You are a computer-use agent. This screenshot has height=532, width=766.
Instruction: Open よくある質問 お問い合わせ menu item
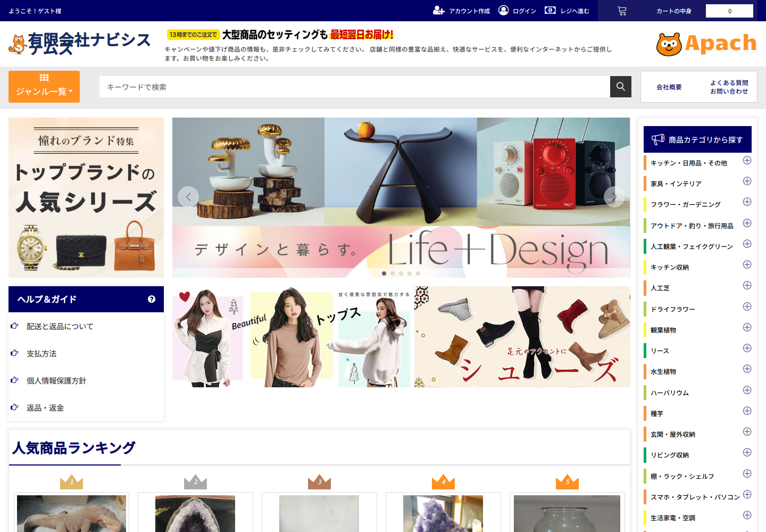coord(729,87)
